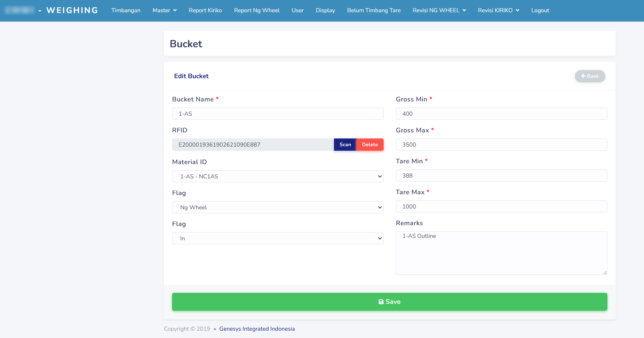Focus the Tare Min input field
This screenshot has height=338, width=644.
[x=502, y=176]
